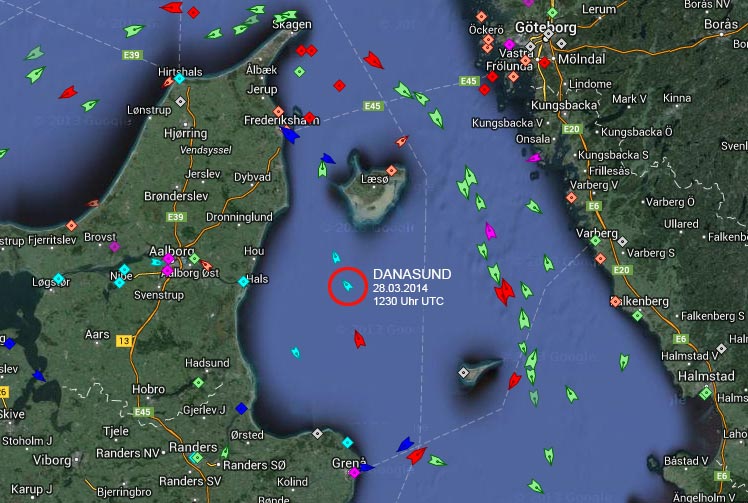Click the DANASUND ship name label

[411, 273]
